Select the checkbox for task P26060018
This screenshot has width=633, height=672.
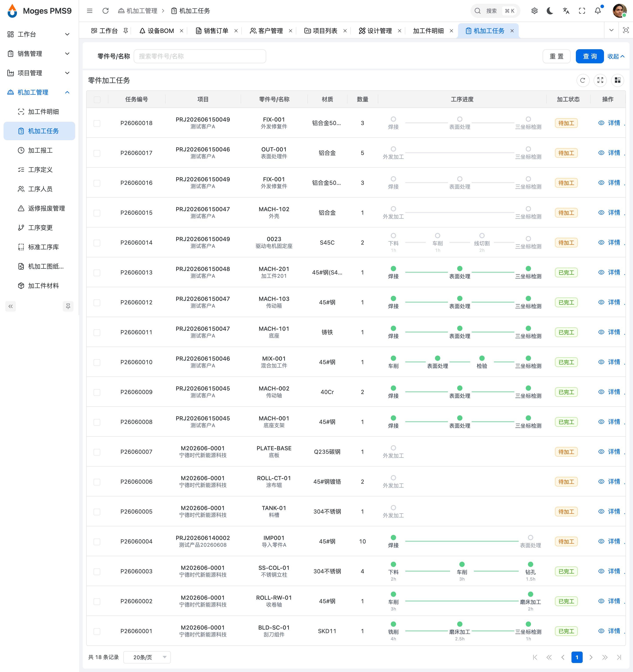(x=97, y=123)
